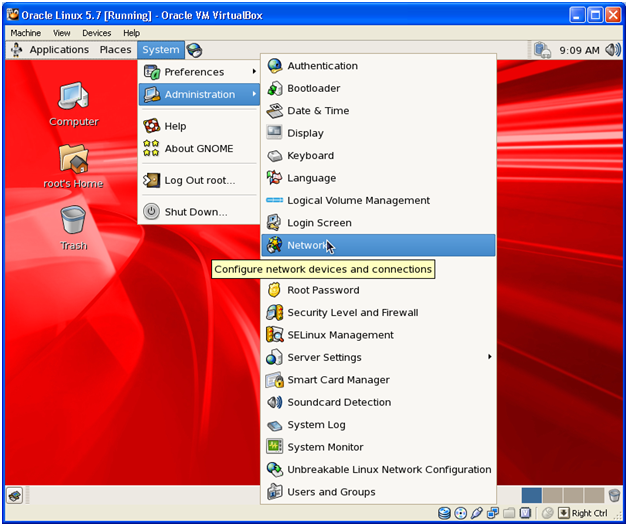The width and height of the screenshot is (628, 526).
Task: Close the System menu via its panel label
Action: (x=161, y=50)
